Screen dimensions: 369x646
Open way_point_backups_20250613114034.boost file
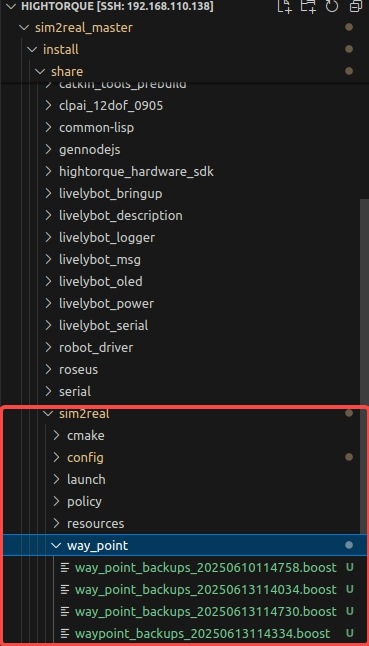coord(206,590)
